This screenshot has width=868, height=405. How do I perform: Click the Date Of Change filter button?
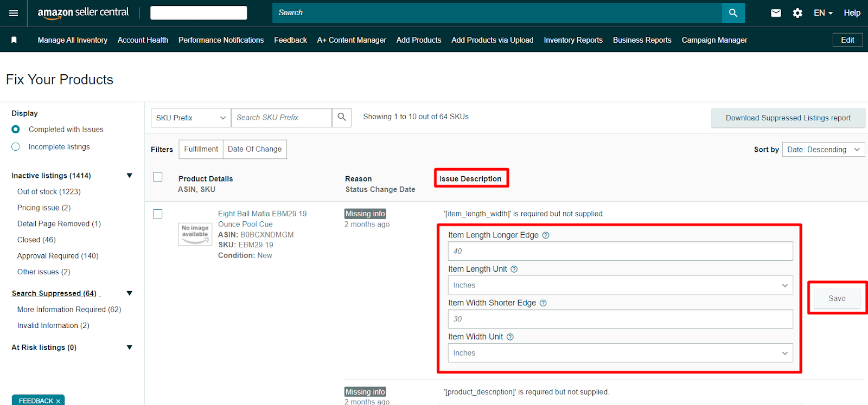tap(255, 149)
